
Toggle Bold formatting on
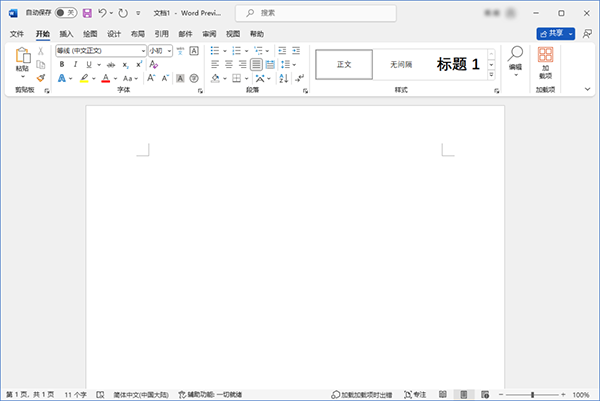(62, 64)
